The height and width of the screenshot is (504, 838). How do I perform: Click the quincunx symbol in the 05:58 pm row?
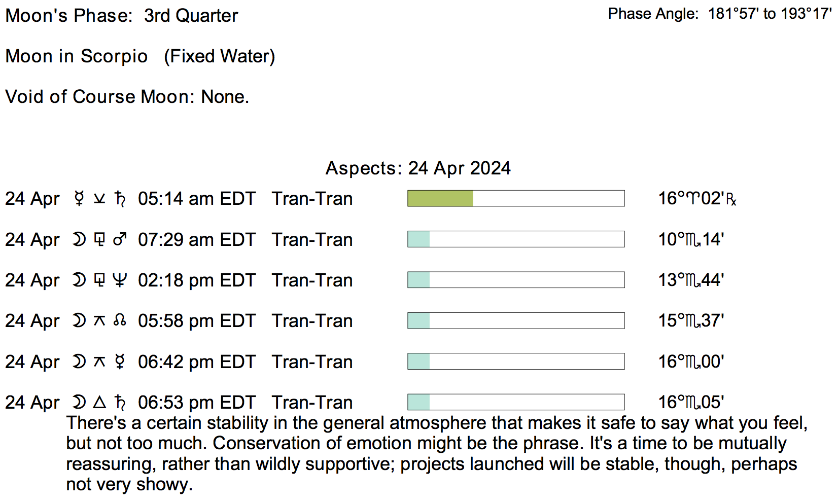pos(99,320)
